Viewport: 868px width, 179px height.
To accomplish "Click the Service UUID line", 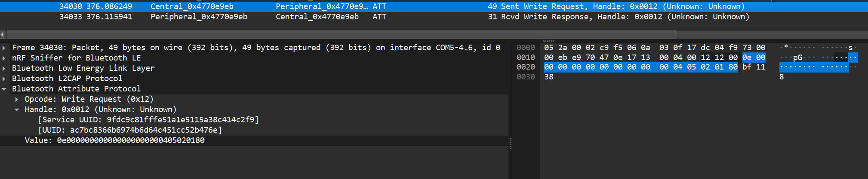I will click(148, 120).
